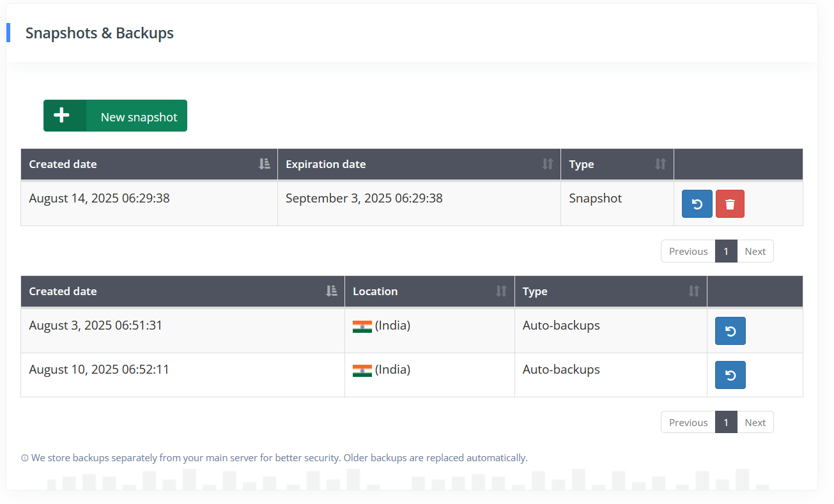Go to Previous page of backups
Viewport: 834px width, 504px height.
[688, 422]
